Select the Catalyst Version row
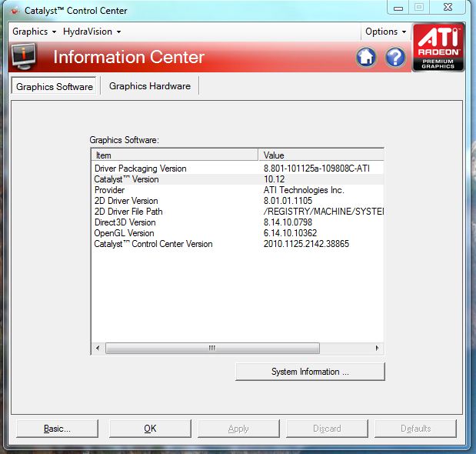This screenshot has width=476, height=454. pos(238,179)
